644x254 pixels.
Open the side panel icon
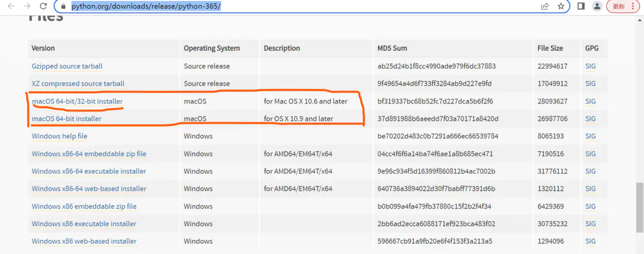coord(581,6)
